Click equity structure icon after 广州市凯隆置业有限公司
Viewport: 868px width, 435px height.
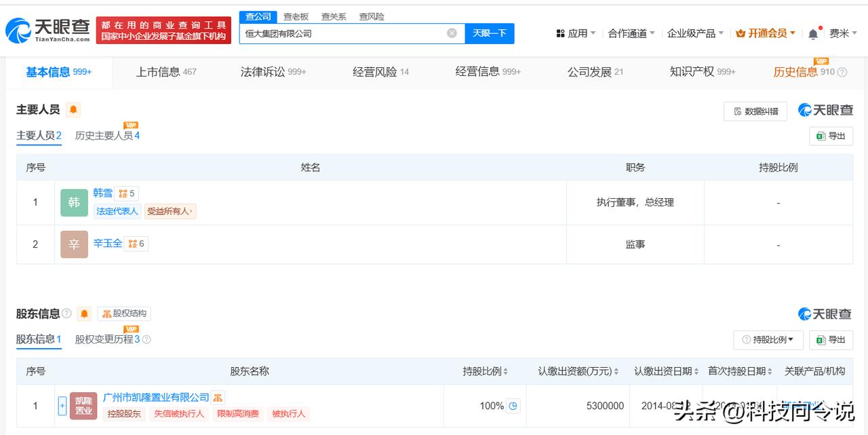coord(218,398)
